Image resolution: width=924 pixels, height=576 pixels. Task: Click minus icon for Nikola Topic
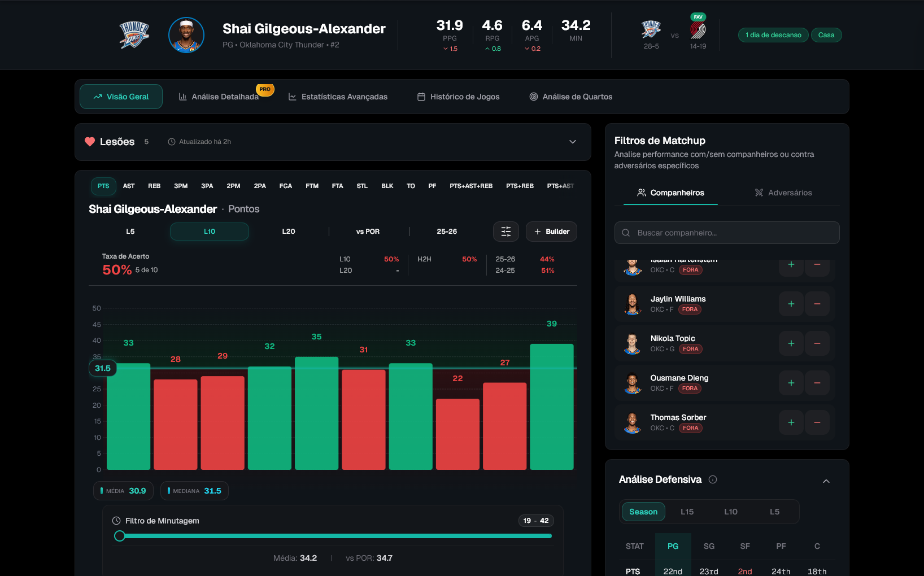coord(817,343)
